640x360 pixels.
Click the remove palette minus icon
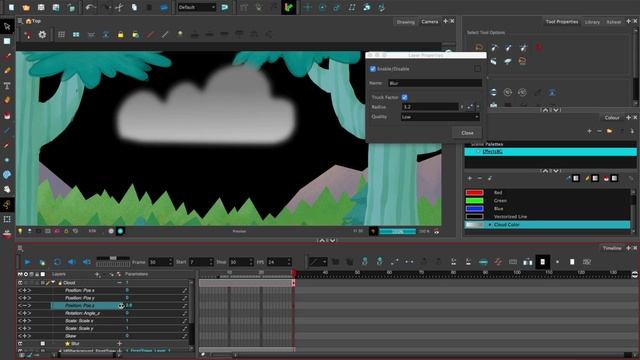coord(599,131)
